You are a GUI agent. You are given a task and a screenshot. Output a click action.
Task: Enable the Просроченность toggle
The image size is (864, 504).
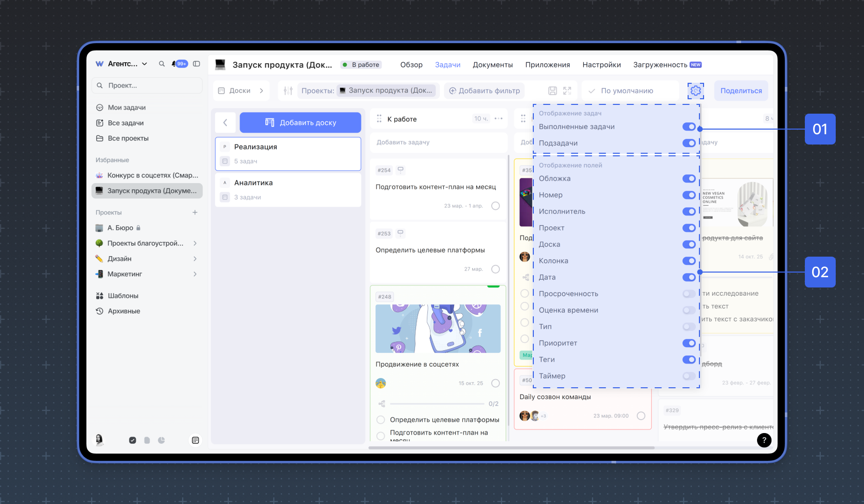tap(689, 294)
